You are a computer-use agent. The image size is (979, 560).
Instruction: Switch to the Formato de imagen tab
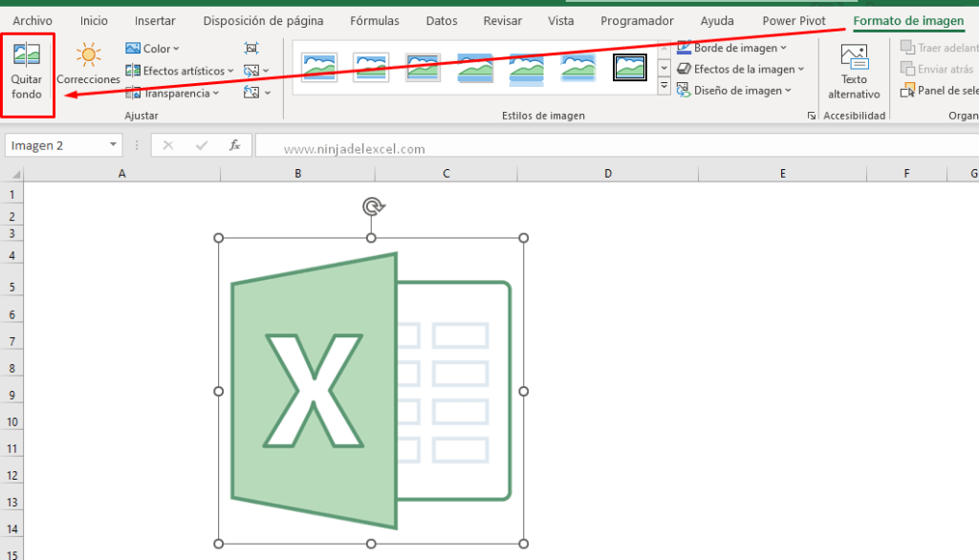point(907,20)
